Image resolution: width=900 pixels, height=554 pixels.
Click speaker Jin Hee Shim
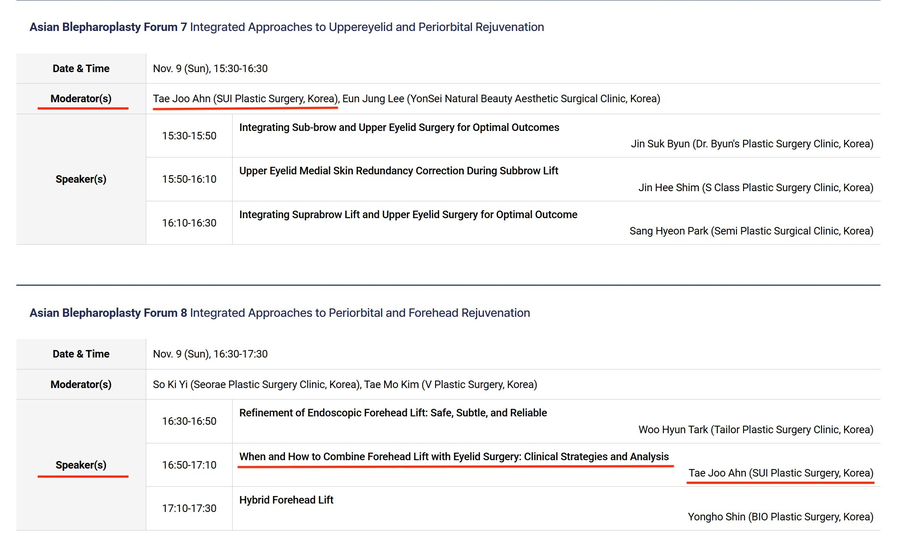click(755, 188)
